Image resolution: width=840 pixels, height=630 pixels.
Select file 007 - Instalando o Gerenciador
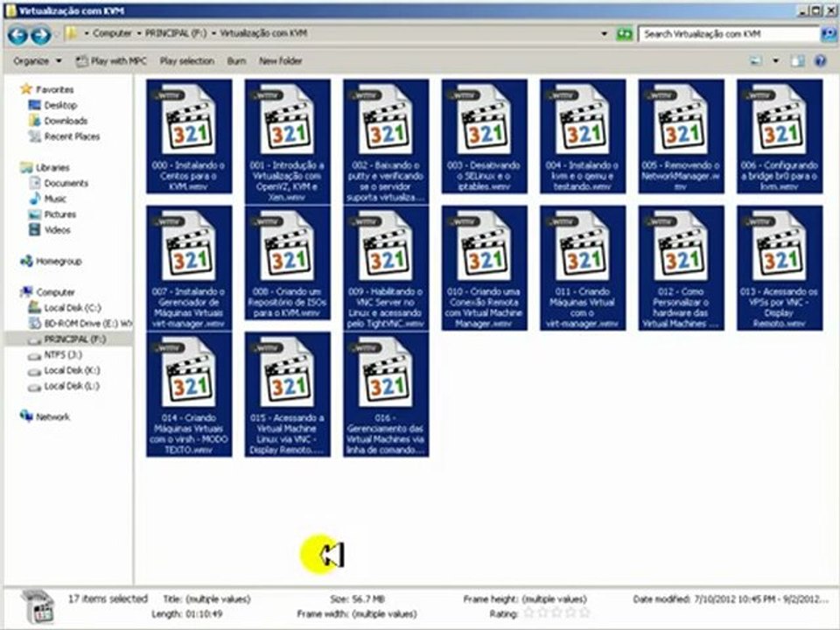coord(189,268)
